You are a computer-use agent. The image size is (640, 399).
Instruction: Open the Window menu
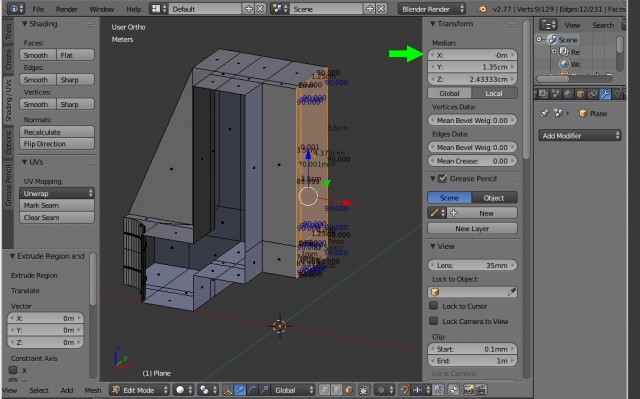pyautogui.click(x=102, y=9)
